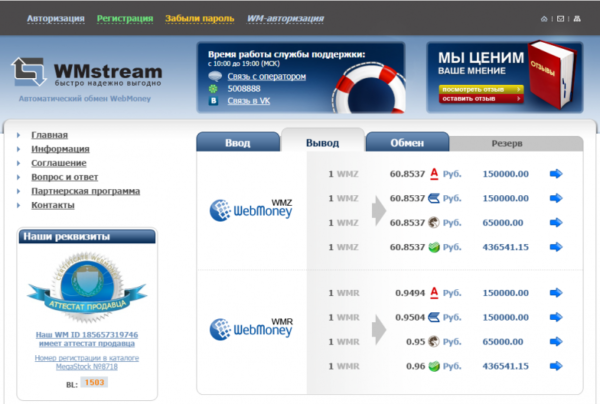Open the sitemap icon in top bar
Viewport: 600px width, 404px height.
(x=576, y=18)
